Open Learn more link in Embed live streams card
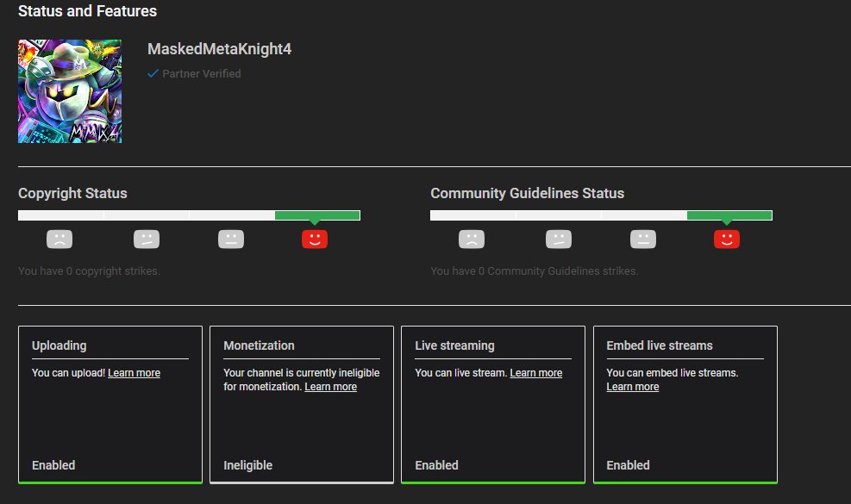This screenshot has height=504, width=851. [633, 386]
